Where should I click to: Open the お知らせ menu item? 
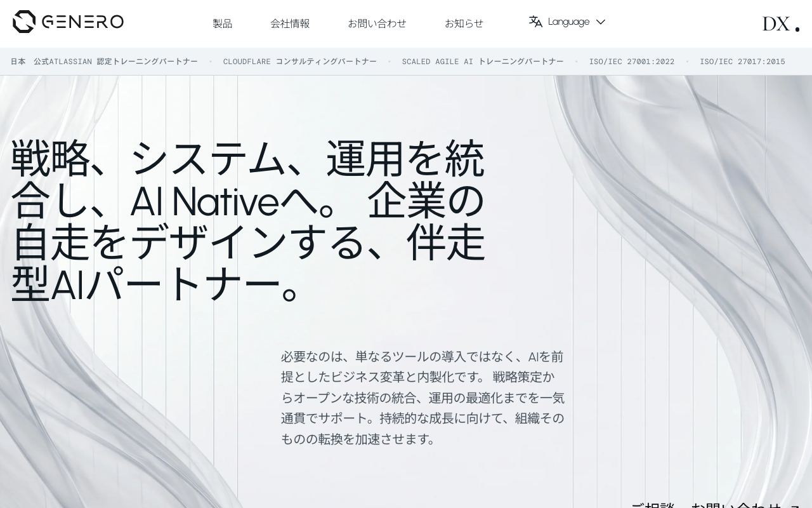(x=464, y=23)
